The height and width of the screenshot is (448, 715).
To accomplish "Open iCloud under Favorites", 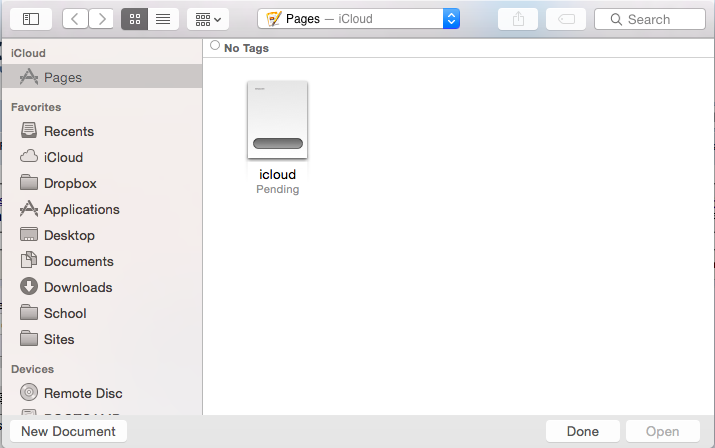I will click(x=102, y=157).
